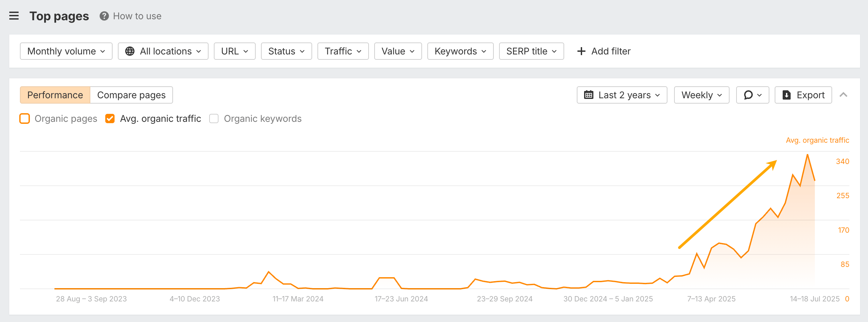The width and height of the screenshot is (868, 322).
Task: Click the globe icon in All locations
Action: coord(130,51)
